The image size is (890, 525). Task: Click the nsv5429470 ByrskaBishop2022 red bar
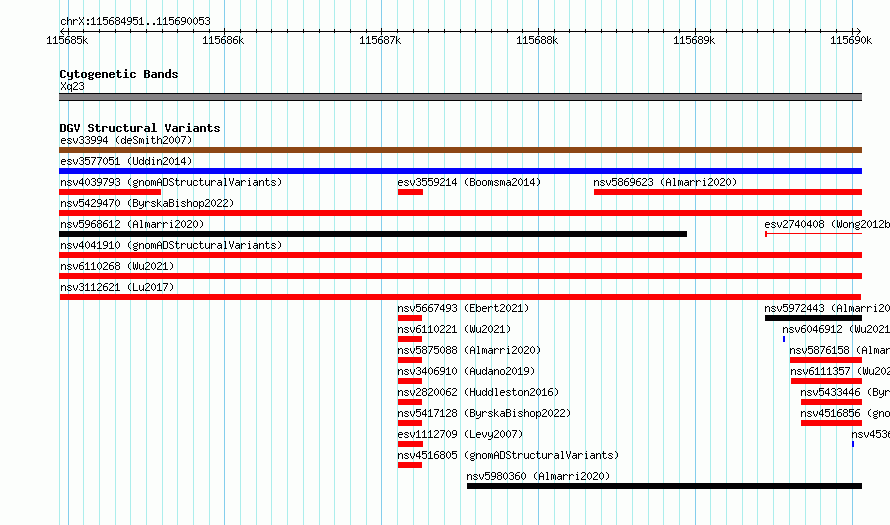pos(460,213)
